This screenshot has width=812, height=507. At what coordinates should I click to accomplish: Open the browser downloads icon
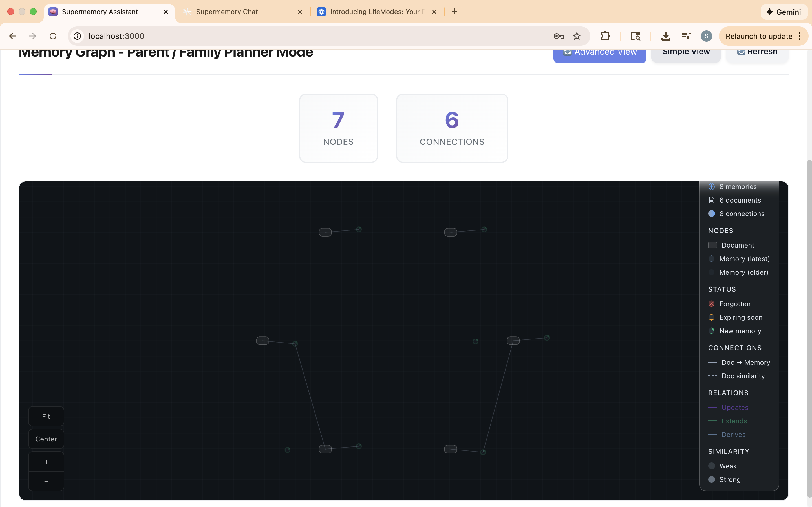click(666, 36)
